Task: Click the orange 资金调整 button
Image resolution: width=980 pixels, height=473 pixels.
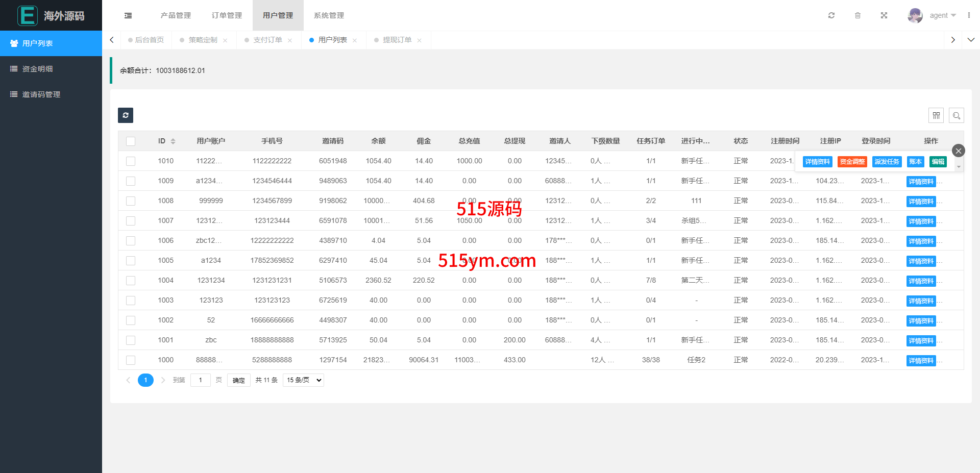Action: click(852, 162)
